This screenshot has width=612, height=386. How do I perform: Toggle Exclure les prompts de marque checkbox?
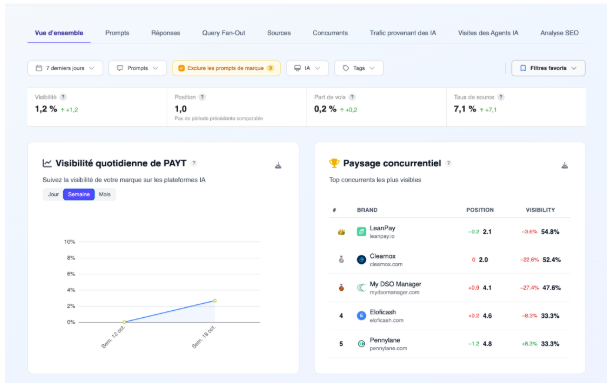click(181, 68)
